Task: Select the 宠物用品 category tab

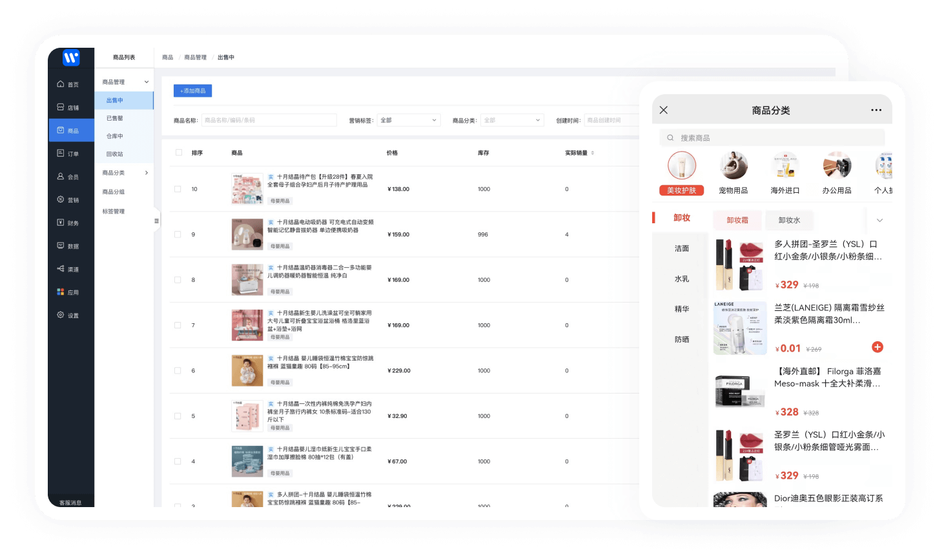Action: click(733, 173)
